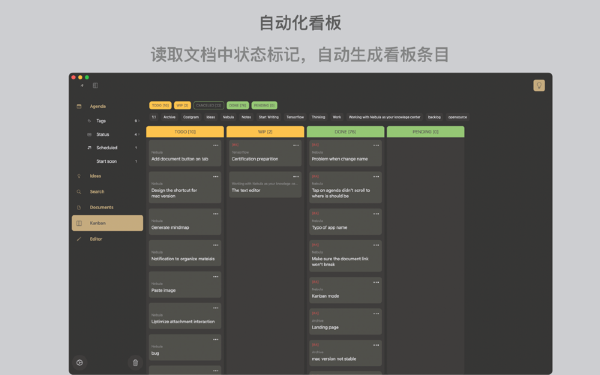
Task: Open the bug card in TODO
Action: [x=185, y=347]
